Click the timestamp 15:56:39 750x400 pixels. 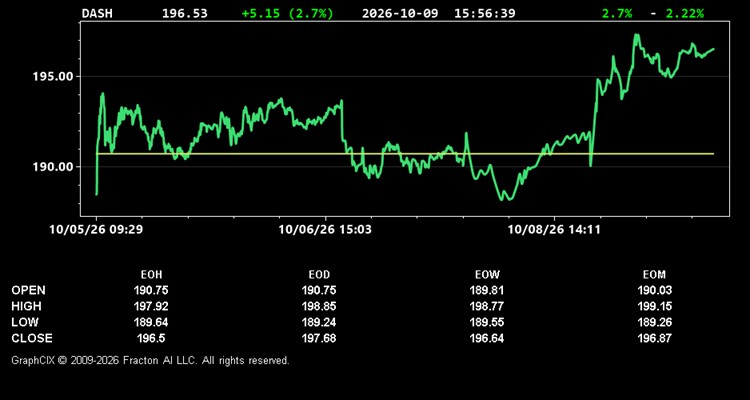click(x=485, y=13)
